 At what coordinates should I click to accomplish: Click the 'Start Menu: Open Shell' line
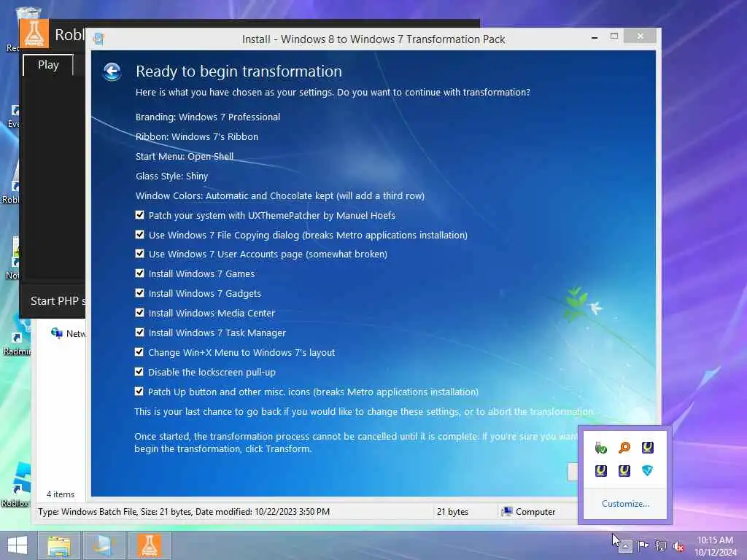pyautogui.click(x=185, y=156)
